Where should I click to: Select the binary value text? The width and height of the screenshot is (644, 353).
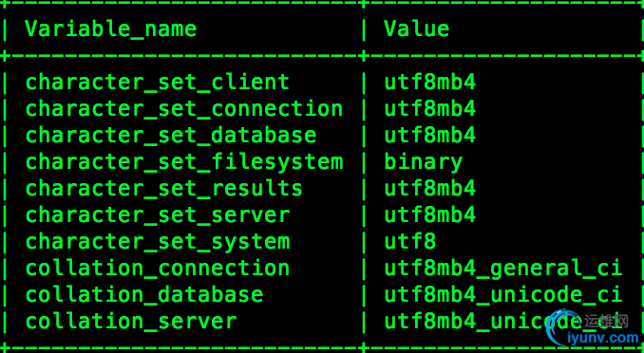pyautogui.click(x=423, y=161)
